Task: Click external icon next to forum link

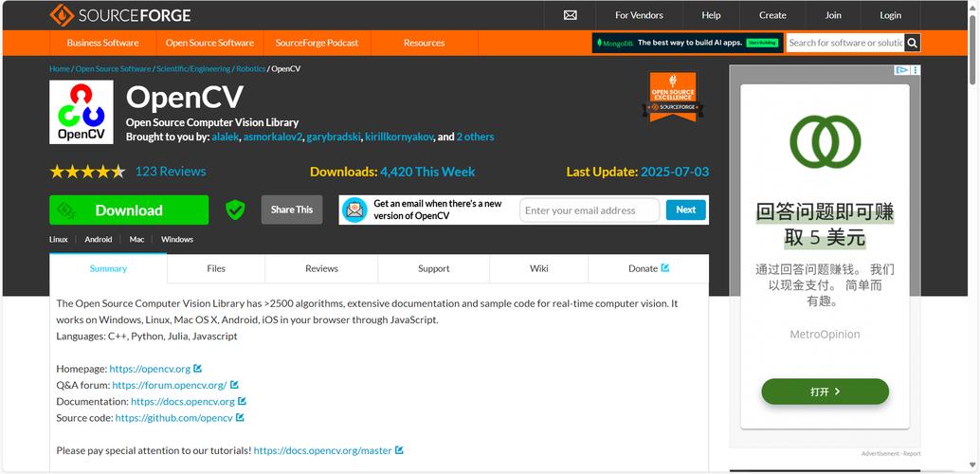Action: coord(234,385)
